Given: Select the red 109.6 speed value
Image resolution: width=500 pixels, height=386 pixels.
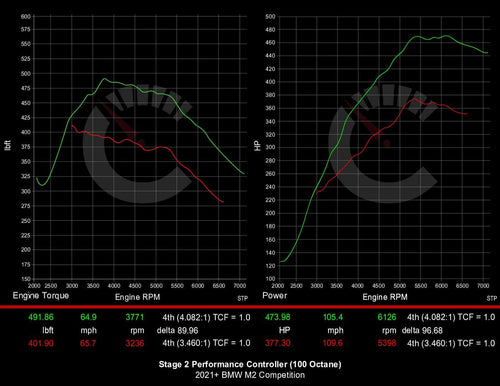Looking at the screenshot, I should click(333, 343).
